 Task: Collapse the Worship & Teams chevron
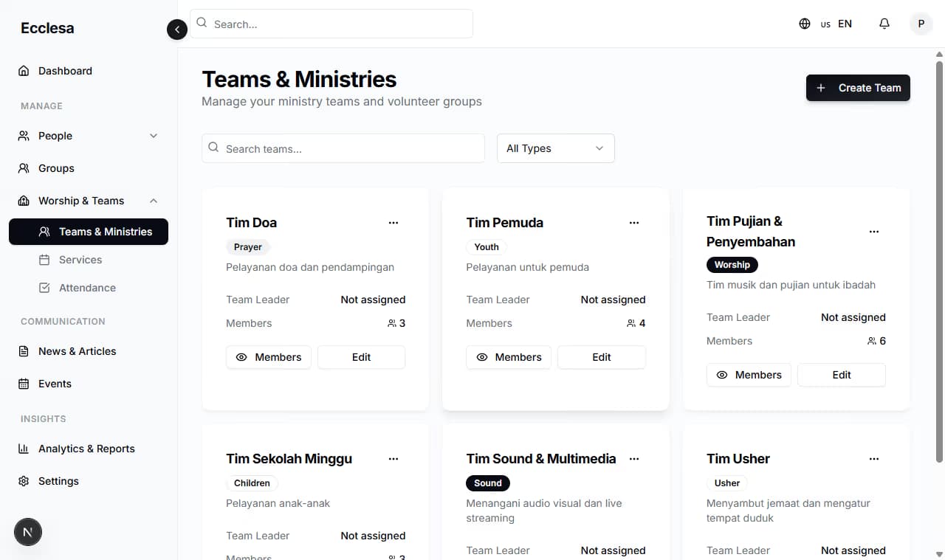click(154, 201)
